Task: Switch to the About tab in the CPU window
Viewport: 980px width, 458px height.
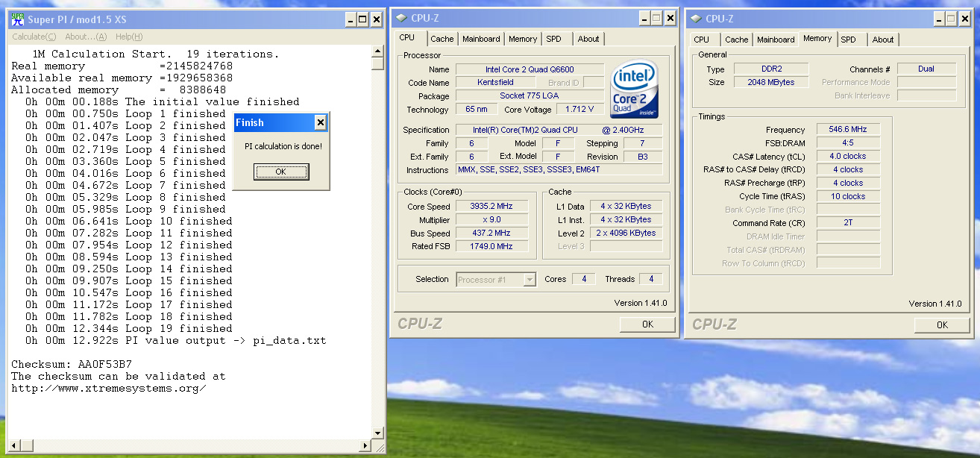Action: (x=588, y=39)
